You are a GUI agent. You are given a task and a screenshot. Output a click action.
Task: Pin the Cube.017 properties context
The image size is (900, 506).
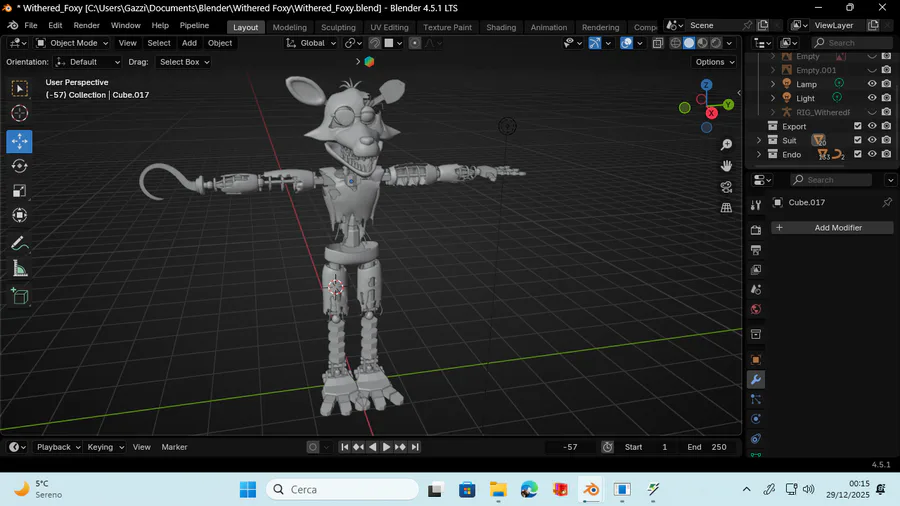[x=886, y=202]
